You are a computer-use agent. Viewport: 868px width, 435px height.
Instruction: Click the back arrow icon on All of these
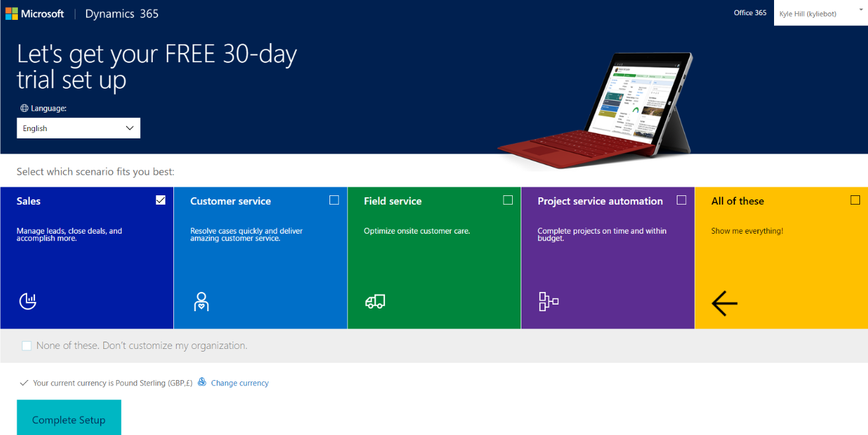coord(724,304)
